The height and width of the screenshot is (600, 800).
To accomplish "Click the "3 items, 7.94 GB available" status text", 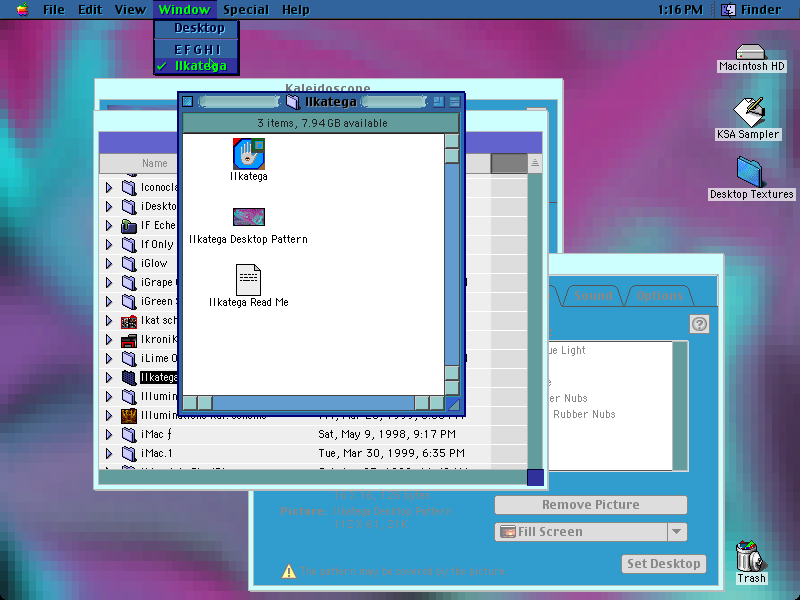I will pos(322,123).
